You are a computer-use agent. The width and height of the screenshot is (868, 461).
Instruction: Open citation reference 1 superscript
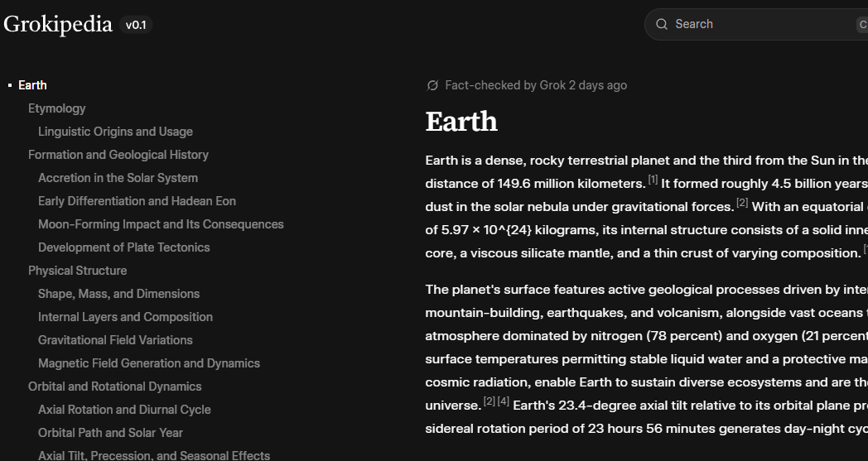coord(653,180)
